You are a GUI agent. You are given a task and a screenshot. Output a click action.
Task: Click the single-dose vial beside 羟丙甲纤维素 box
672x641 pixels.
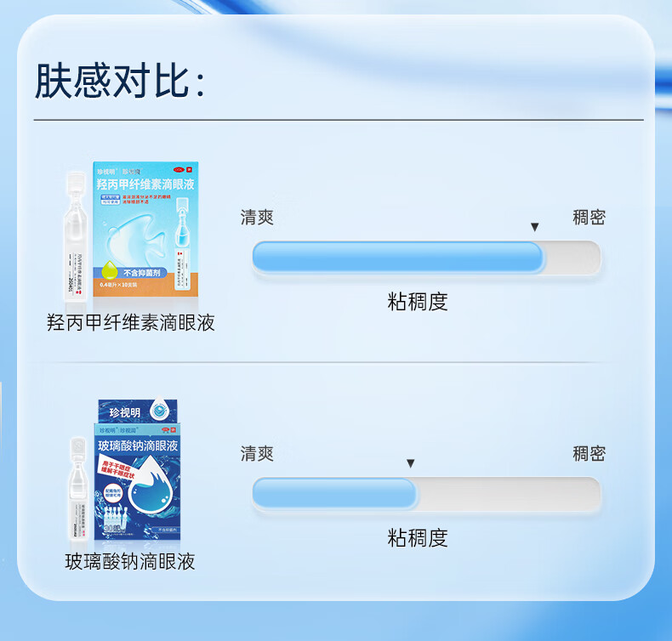[77, 238]
